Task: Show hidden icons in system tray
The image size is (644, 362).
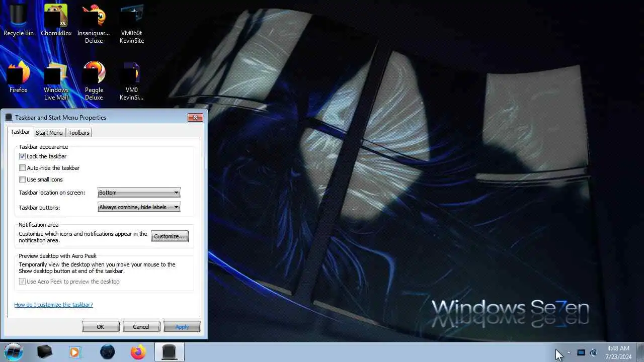Action: (569, 352)
